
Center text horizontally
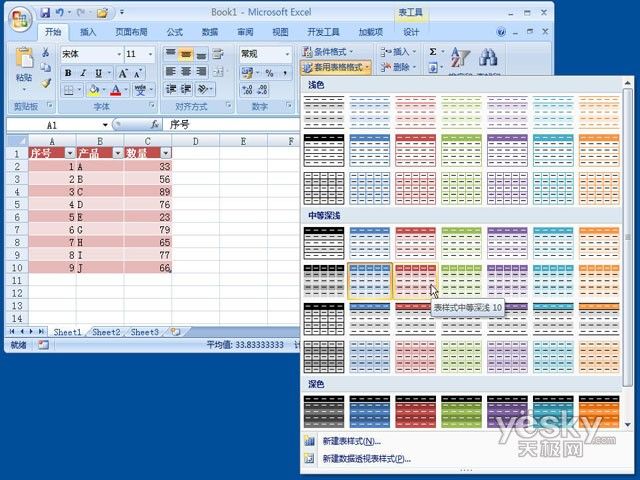click(186, 71)
